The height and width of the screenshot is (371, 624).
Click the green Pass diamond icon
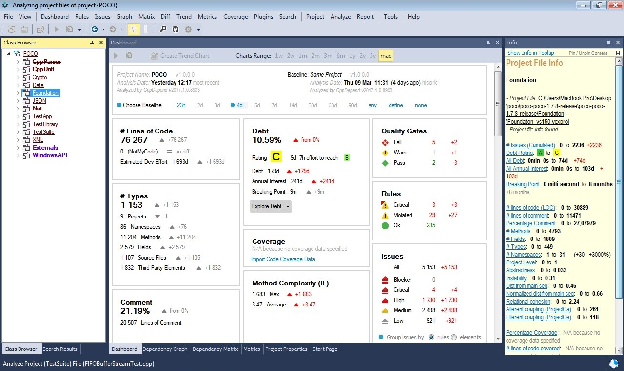click(385, 163)
